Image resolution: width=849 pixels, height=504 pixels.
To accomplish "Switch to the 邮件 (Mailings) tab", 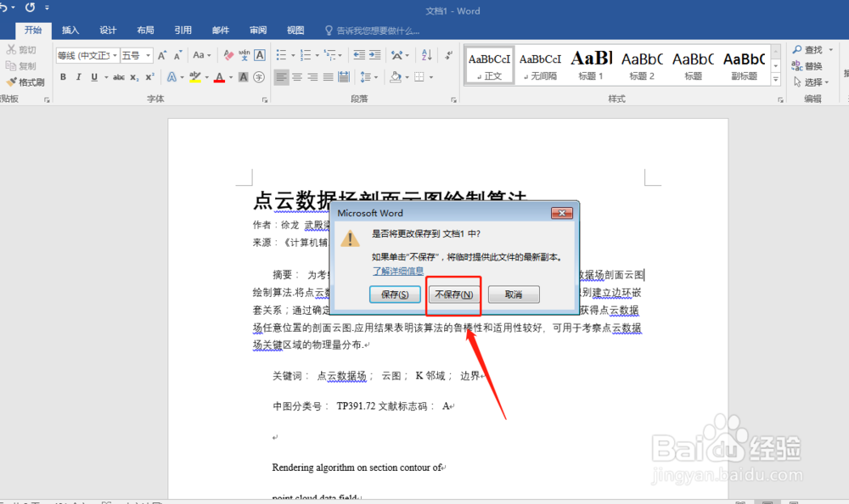I will 221,31.
